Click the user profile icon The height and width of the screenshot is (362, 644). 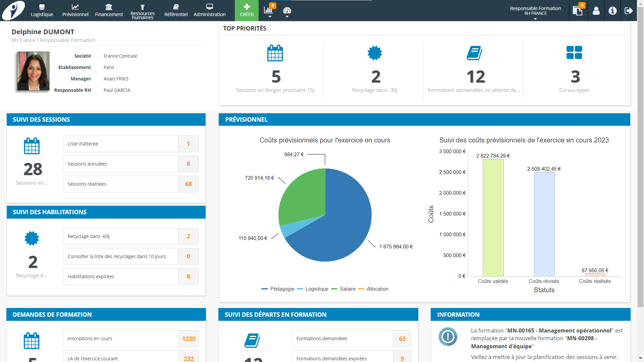coord(596,11)
